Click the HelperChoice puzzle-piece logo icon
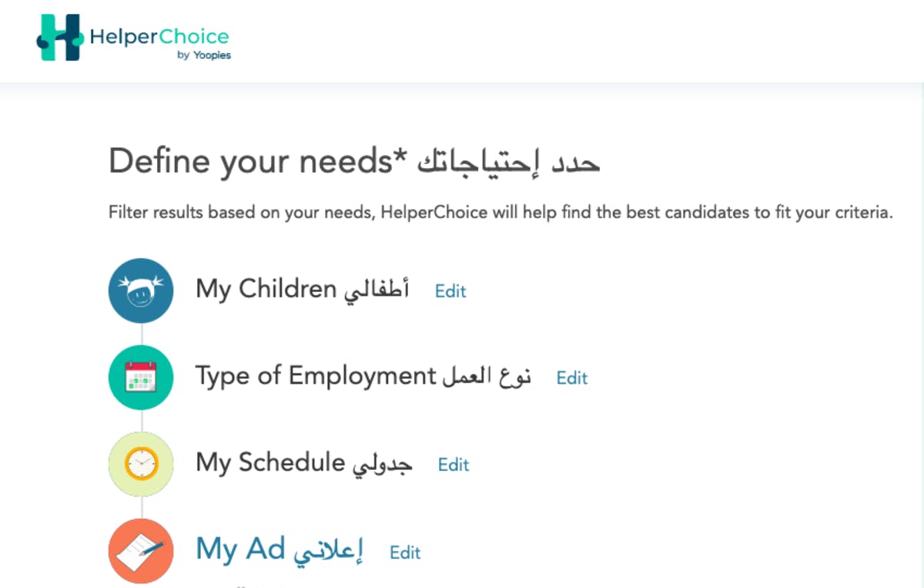 click(x=59, y=38)
